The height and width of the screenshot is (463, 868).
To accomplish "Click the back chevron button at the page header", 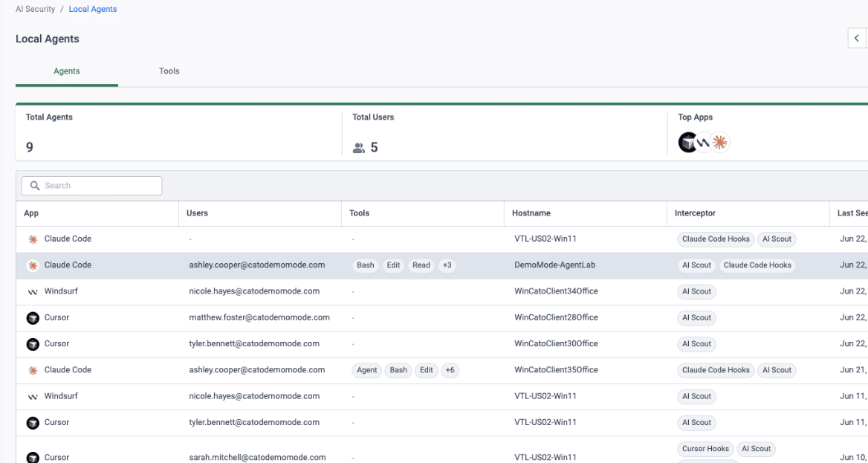I will 857,38.
